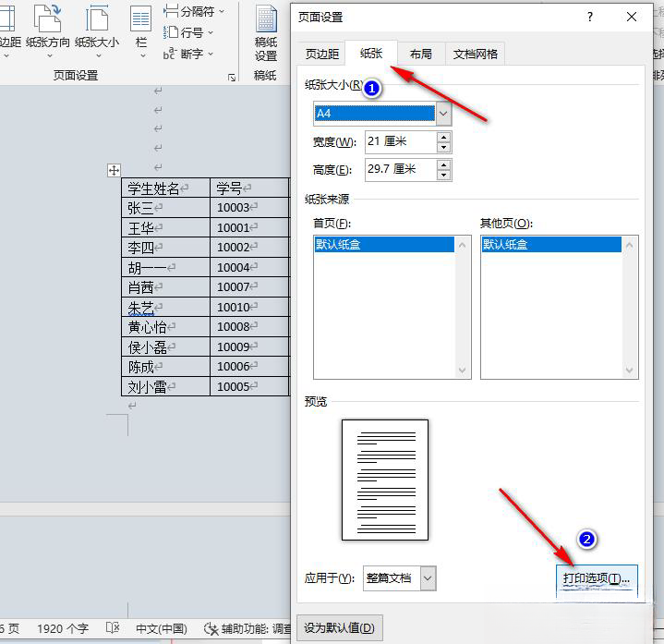This screenshot has width=664, height=644.
Task: Expand the 应用于 整篇文档 dropdown
Action: point(428,577)
